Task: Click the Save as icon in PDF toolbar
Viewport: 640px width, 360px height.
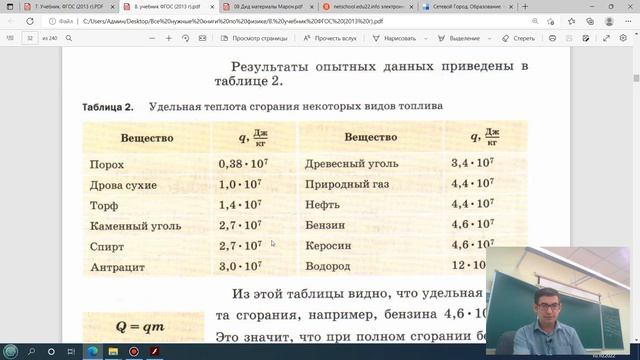Action: (586, 38)
